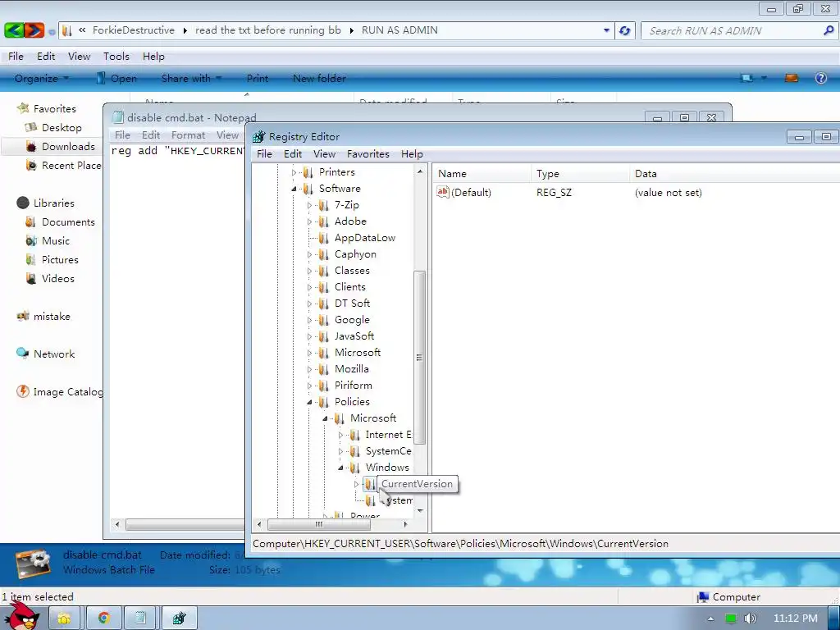Click the clock showing 11:12 PM
This screenshot has width=840, height=630.
(796, 619)
